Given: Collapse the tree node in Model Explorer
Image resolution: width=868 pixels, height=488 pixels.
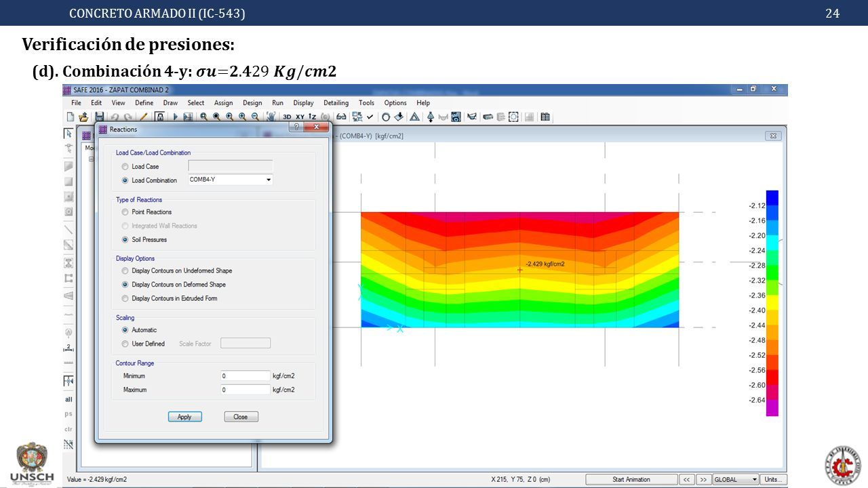Looking at the screenshot, I should click(91, 159).
